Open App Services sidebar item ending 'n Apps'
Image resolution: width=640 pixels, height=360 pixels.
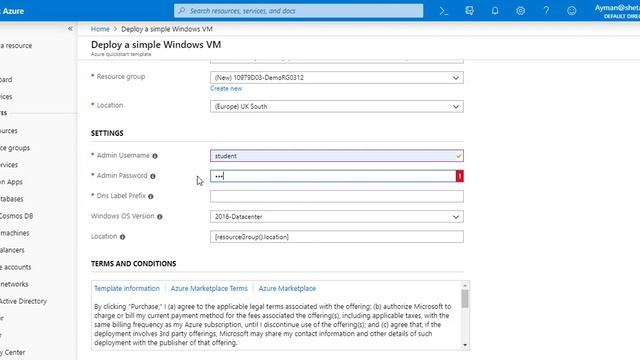pos(11,182)
